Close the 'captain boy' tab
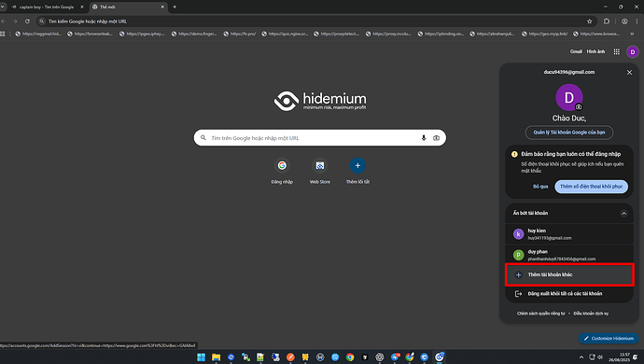This screenshot has height=364, width=644. tap(82, 7)
